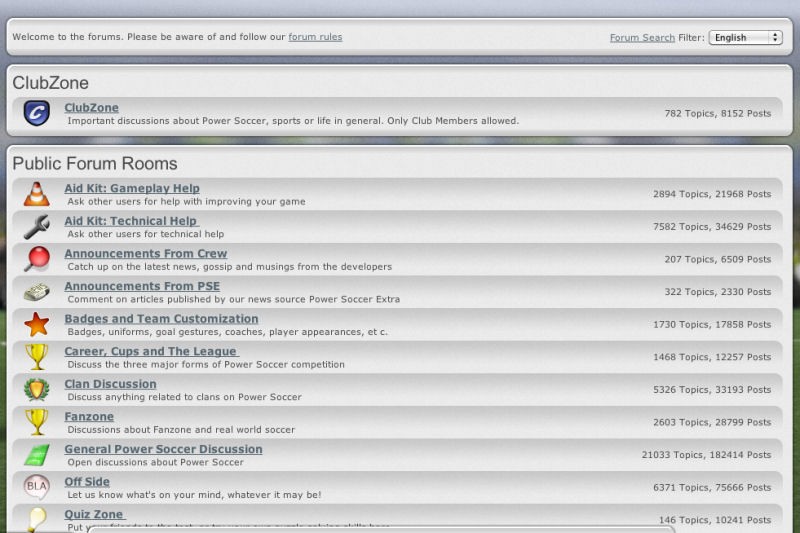Click the 'Welcome to the forums' message
Screen dimensions: 800x533
177,37
